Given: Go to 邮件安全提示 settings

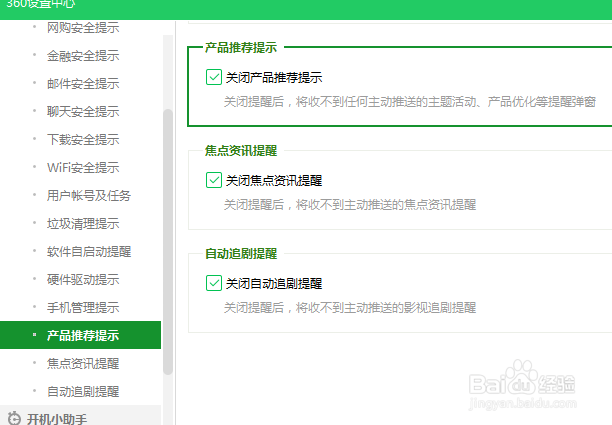Looking at the screenshot, I should point(83,84).
